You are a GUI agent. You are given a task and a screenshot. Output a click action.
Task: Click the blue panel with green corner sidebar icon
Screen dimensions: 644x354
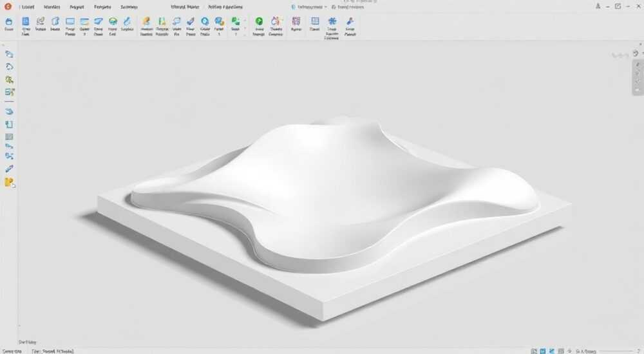point(10,92)
